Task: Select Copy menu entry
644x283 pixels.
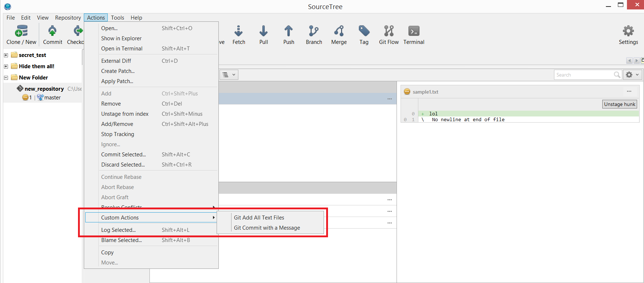Action: pyautogui.click(x=151, y=253)
